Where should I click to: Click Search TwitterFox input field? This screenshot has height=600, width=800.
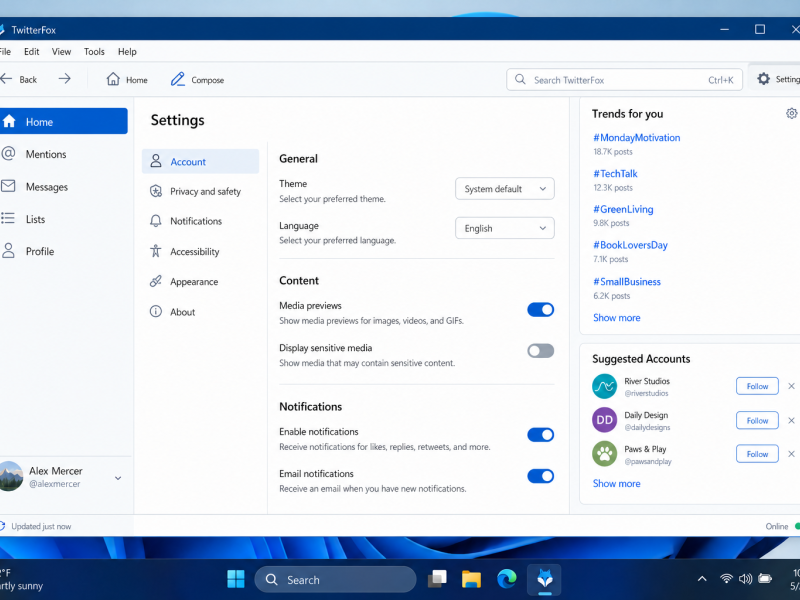pos(624,80)
